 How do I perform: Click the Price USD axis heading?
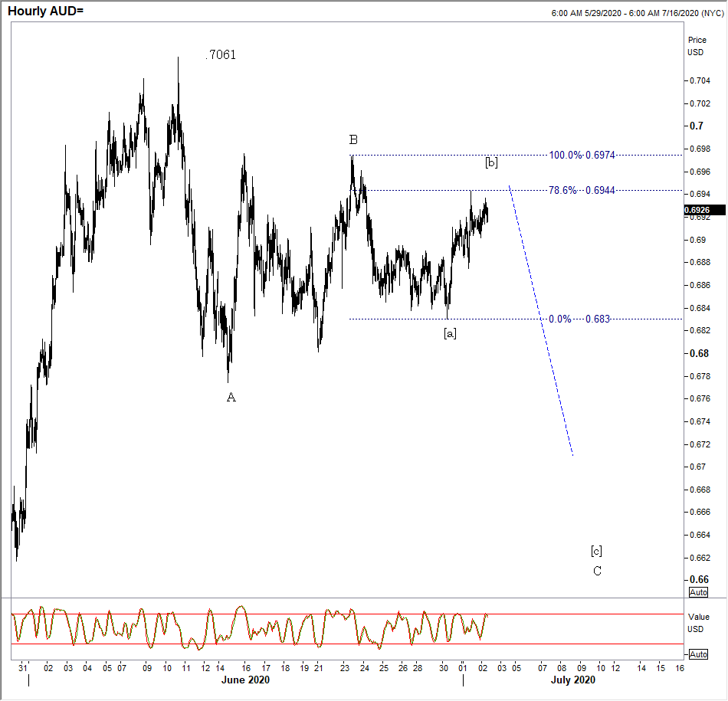697,46
